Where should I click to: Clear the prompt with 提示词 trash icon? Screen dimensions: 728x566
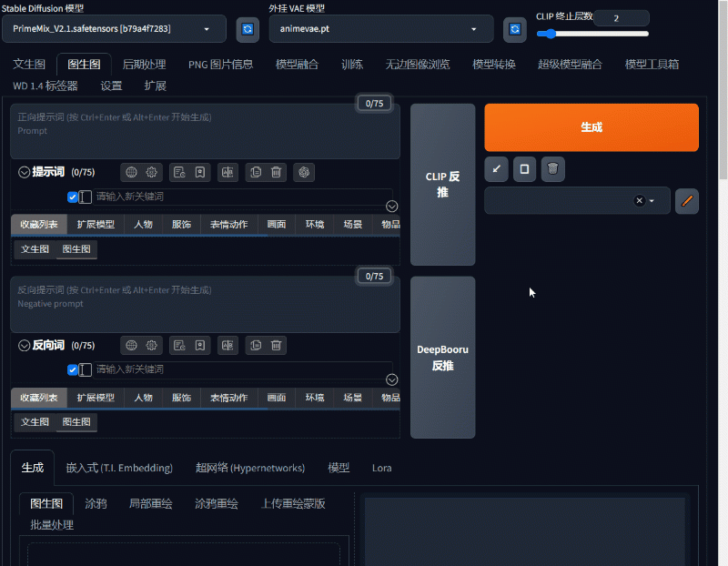[x=277, y=172]
